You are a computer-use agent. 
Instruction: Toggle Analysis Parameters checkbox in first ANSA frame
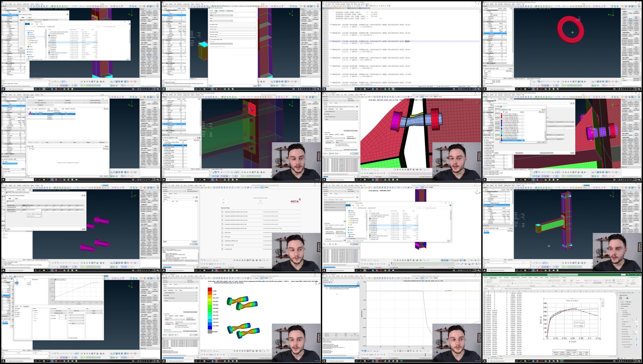coord(2,10)
